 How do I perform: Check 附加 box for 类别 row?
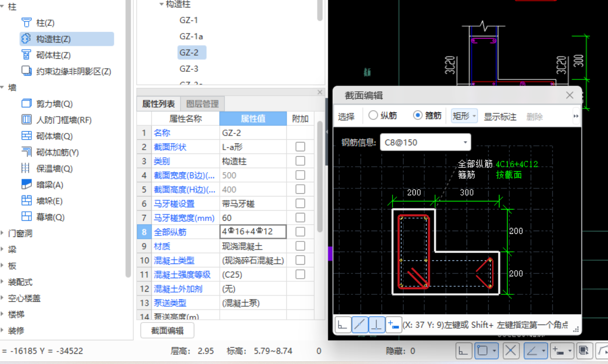300,161
